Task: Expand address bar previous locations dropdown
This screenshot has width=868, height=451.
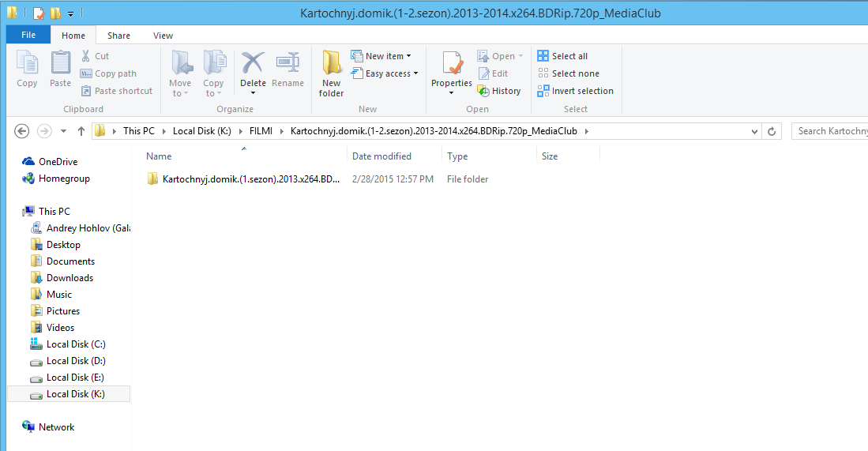Action: point(754,131)
